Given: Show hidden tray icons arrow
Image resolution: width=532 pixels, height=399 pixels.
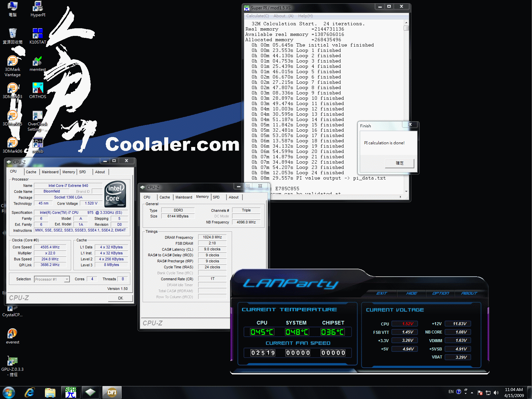Looking at the screenshot, I should coord(472,393).
